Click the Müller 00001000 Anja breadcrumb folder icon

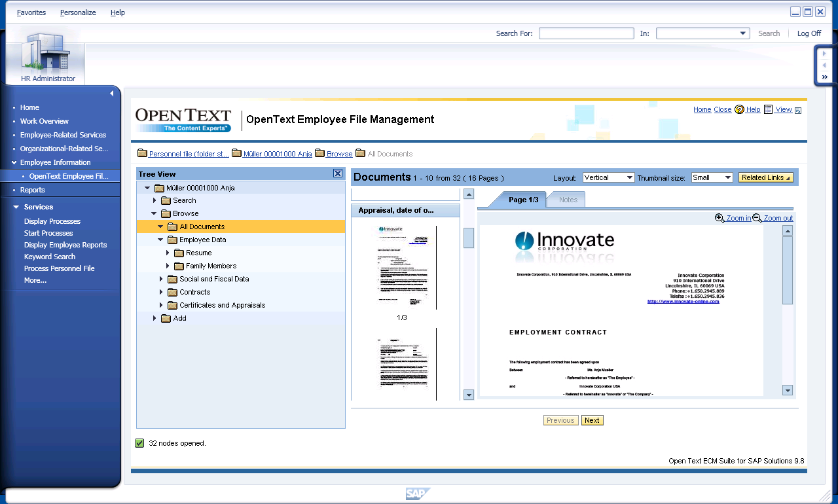[236, 154]
